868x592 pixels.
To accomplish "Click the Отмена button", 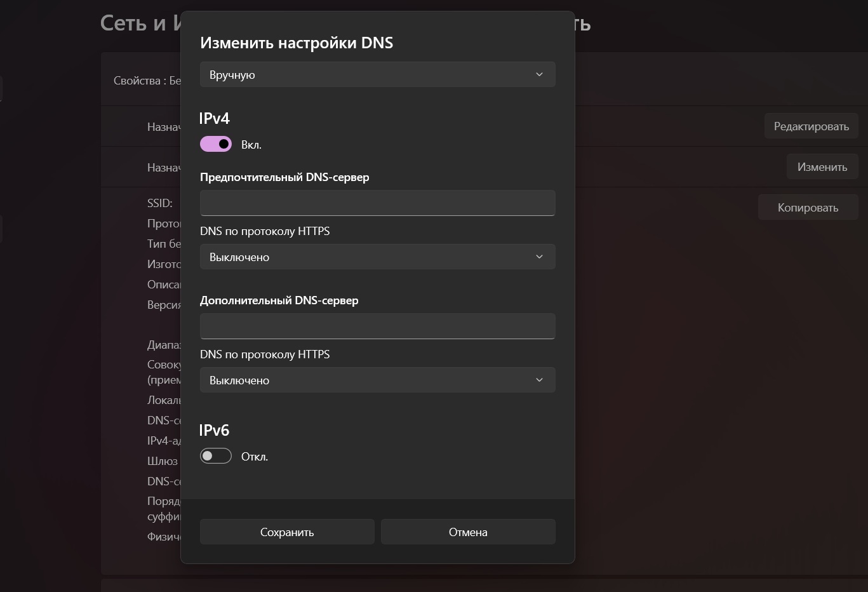I will [468, 532].
